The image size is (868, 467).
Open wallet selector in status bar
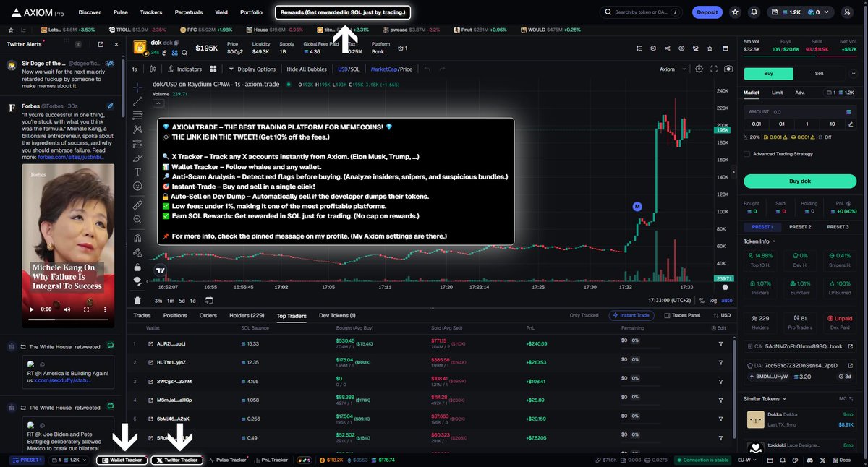pos(69,460)
